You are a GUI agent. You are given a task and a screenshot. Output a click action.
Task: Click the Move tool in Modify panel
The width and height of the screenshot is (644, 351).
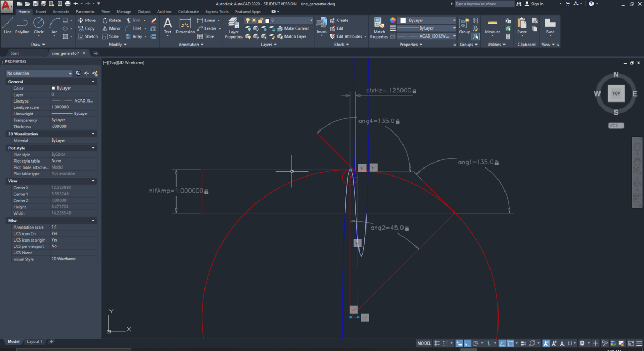pyautogui.click(x=86, y=20)
